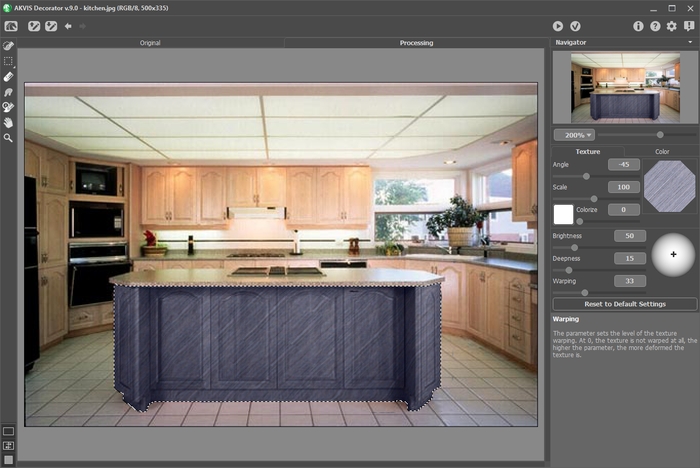Apply the result with the checkmark button
The image size is (700, 468).
coord(575,26)
